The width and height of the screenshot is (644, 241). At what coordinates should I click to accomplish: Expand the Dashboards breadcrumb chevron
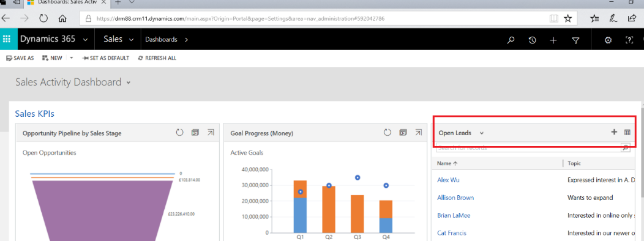(186, 40)
